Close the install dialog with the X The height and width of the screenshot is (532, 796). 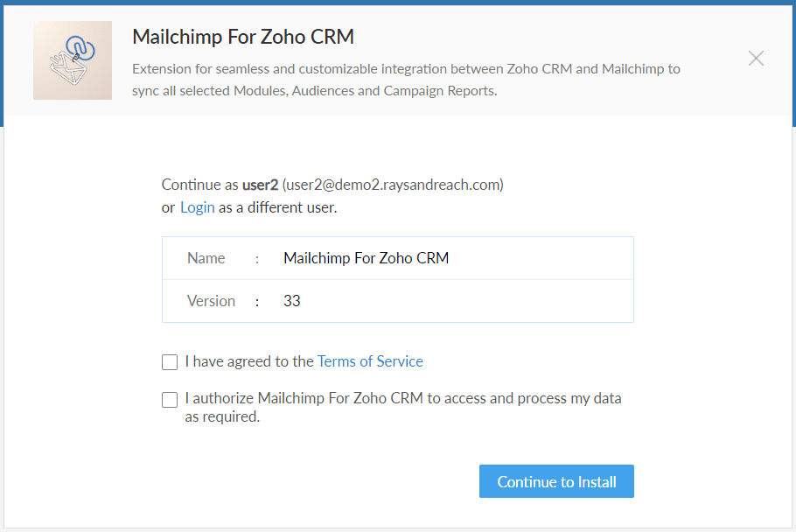(756, 59)
